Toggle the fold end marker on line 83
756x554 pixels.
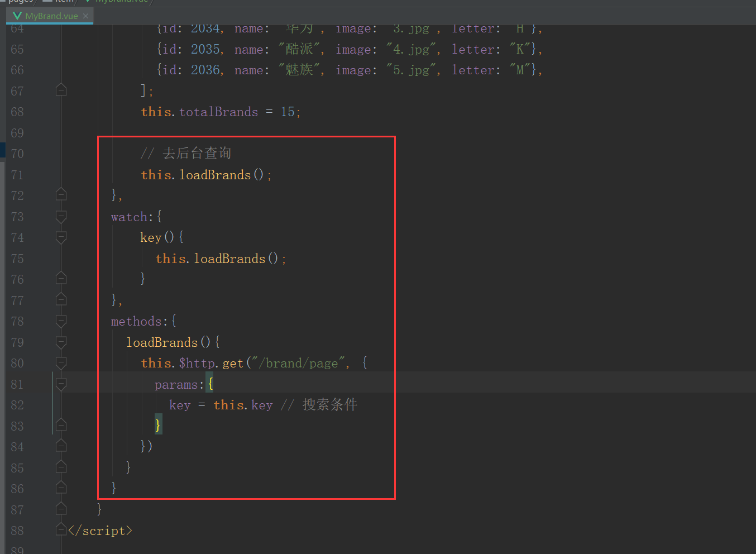pyautogui.click(x=61, y=425)
